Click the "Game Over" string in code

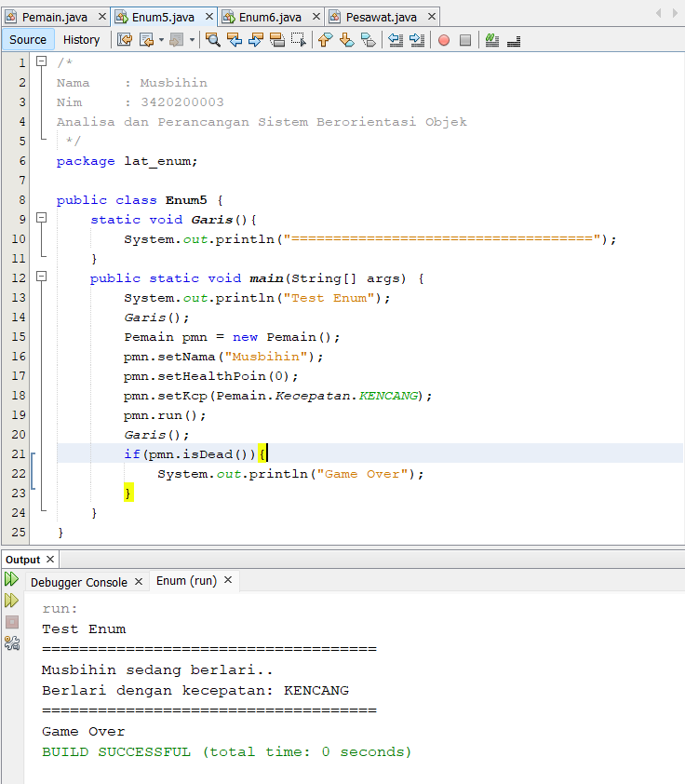363,474
